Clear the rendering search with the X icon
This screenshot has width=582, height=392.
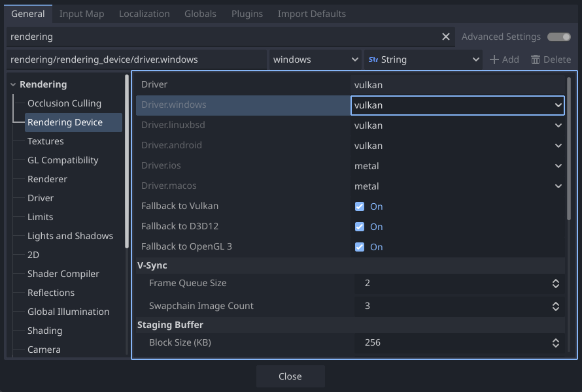(x=446, y=37)
